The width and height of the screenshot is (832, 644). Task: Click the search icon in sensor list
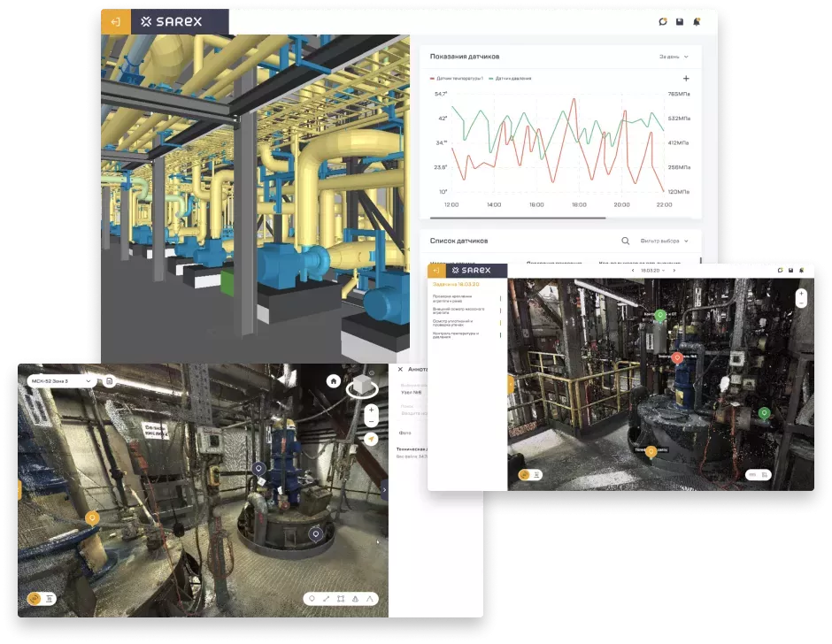[625, 241]
